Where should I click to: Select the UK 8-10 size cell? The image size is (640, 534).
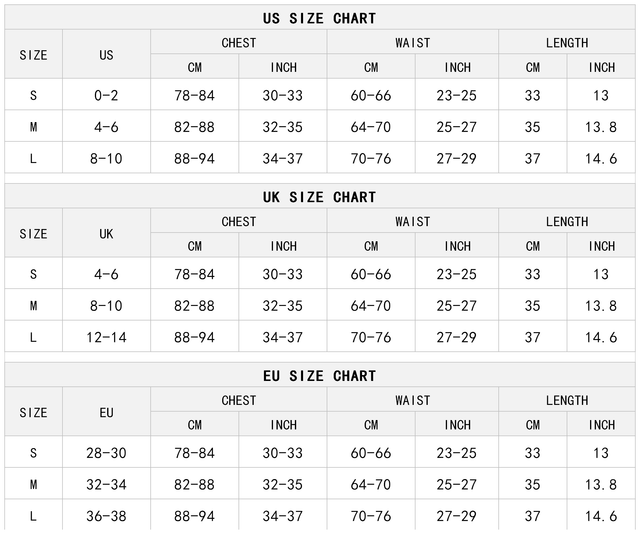click(x=106, y=306)
